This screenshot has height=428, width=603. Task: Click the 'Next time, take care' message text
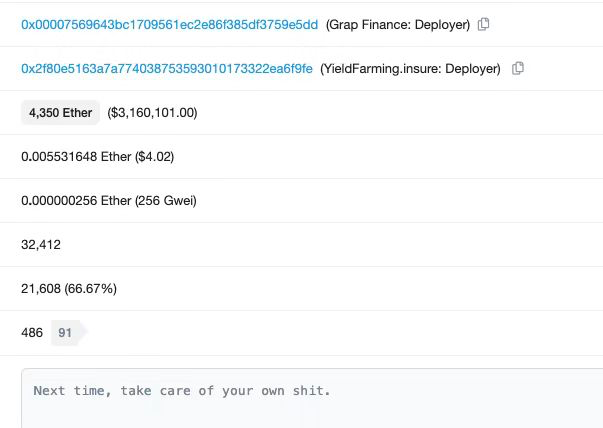pos(181,390)
